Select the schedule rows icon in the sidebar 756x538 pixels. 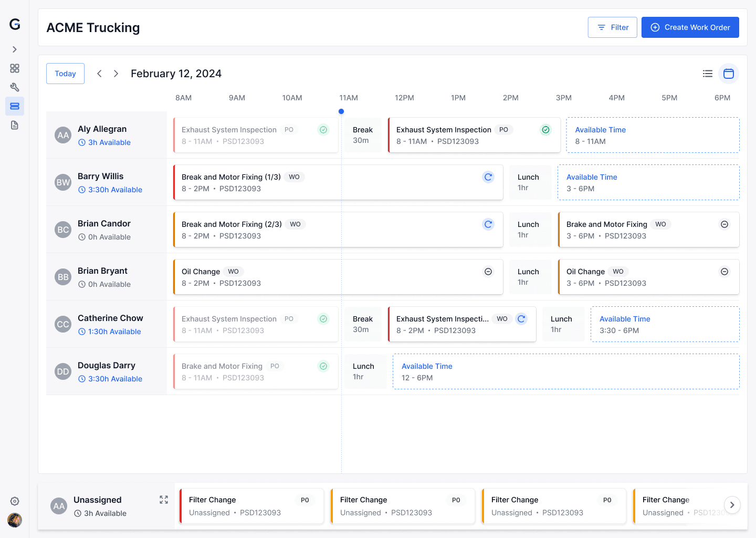(x=15, y=106)
